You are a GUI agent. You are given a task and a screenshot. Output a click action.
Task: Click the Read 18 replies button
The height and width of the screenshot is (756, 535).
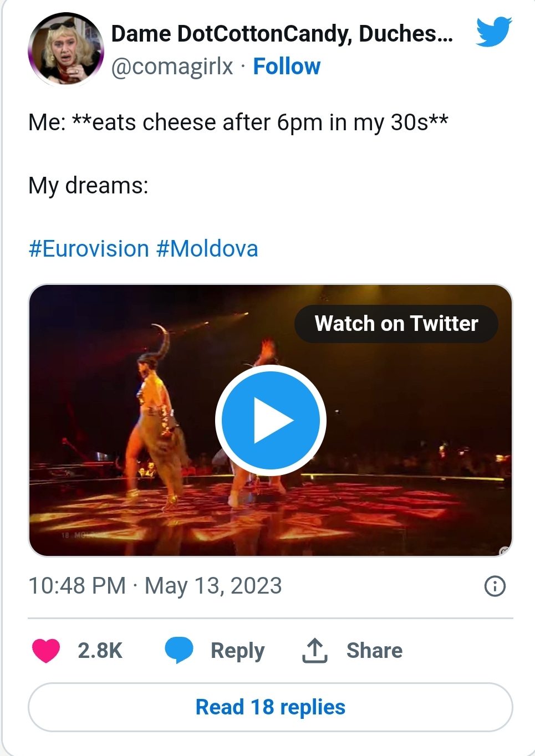[x=271, y=707]
